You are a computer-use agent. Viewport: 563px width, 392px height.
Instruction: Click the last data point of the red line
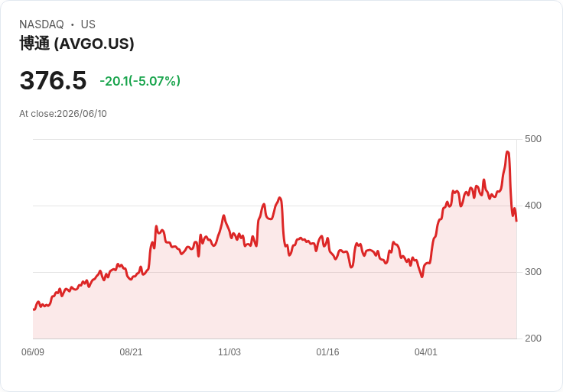coord(516,221)
